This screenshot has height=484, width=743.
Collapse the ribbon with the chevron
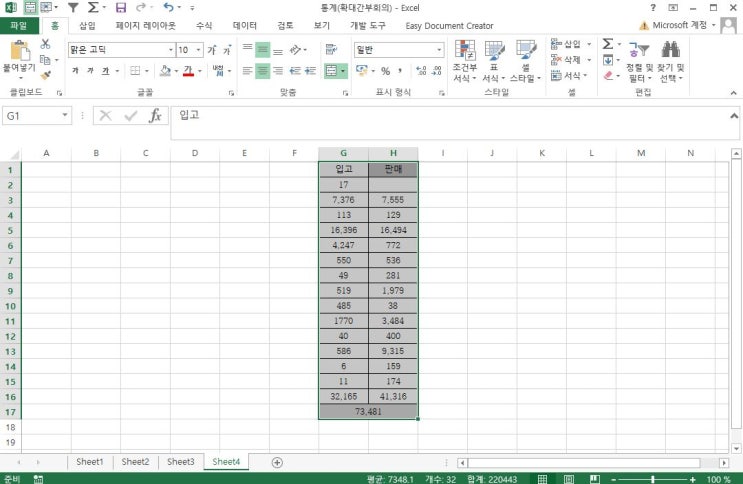[x=734, y=93]
